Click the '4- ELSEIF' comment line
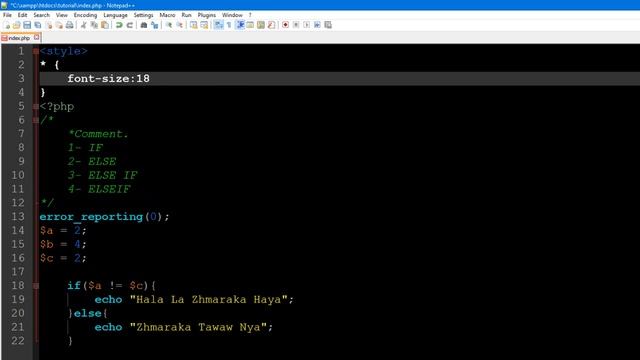 click(99, 189)
